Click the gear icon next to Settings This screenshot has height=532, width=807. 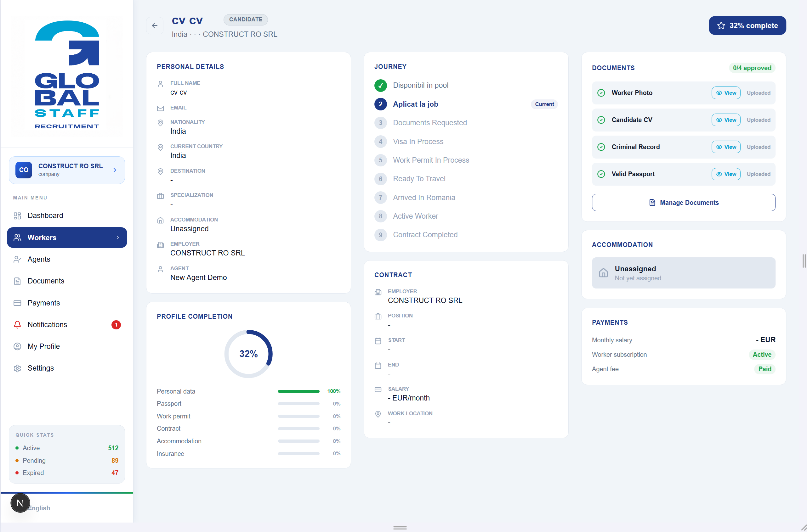tap(17, 368)
